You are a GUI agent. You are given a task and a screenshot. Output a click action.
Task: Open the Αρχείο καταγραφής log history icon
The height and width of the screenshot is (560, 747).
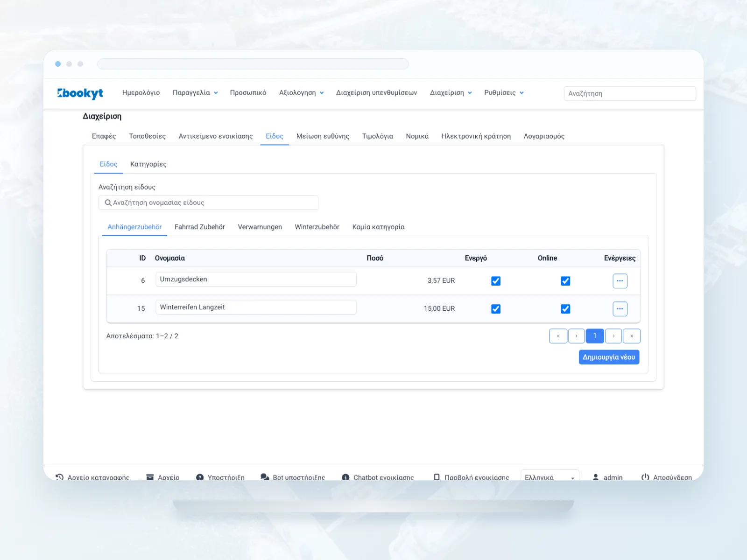(60, 477)
